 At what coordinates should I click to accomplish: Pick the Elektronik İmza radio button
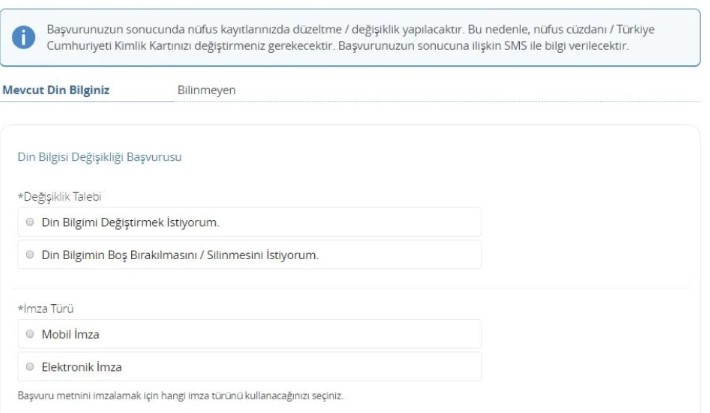click(x=30, y=367)
